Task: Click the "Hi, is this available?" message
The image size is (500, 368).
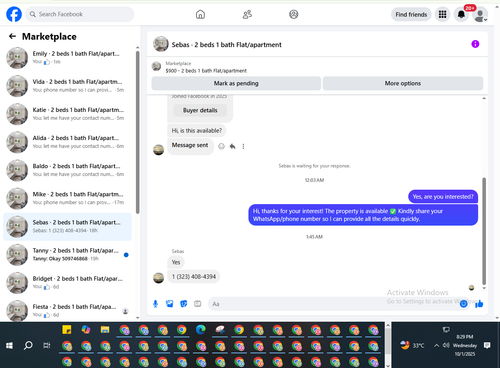Action: pos(197,131)
